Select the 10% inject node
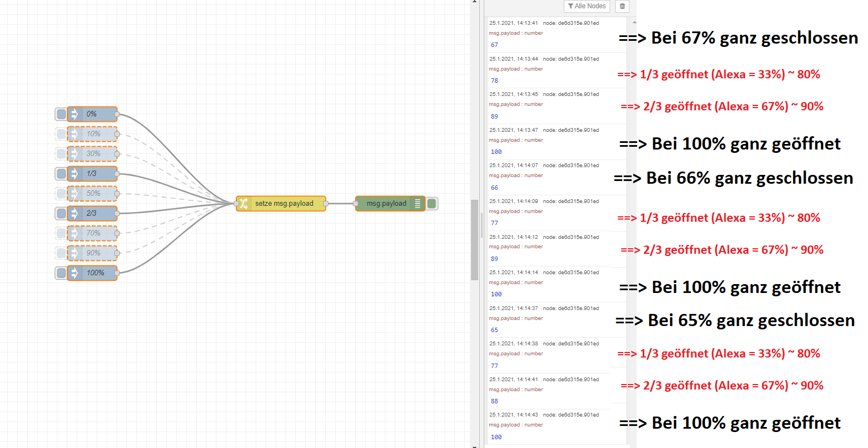Image resolution: width=868 pixels, height=448 pixels. 92,134
